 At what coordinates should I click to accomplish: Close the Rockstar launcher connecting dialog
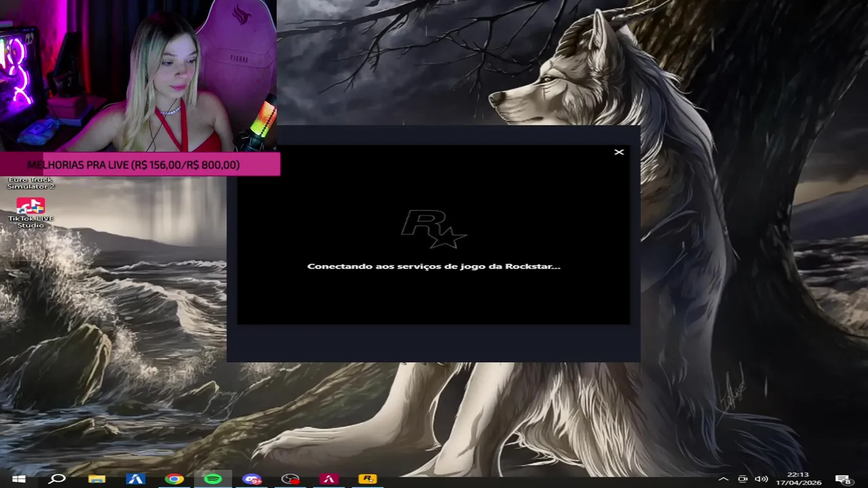click(618, 152)
